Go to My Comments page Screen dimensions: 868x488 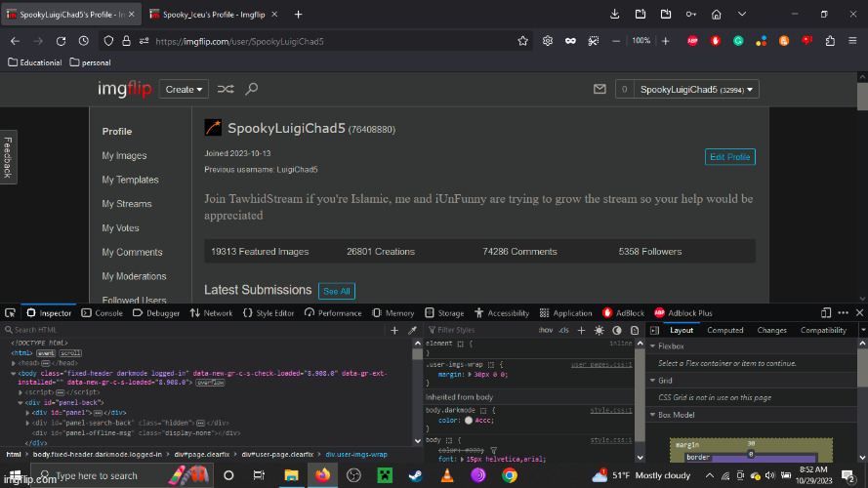tap(132, 253)
